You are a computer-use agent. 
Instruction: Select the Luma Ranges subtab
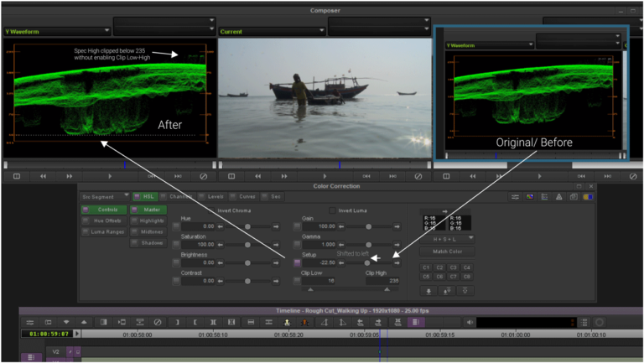click(104, 232)
